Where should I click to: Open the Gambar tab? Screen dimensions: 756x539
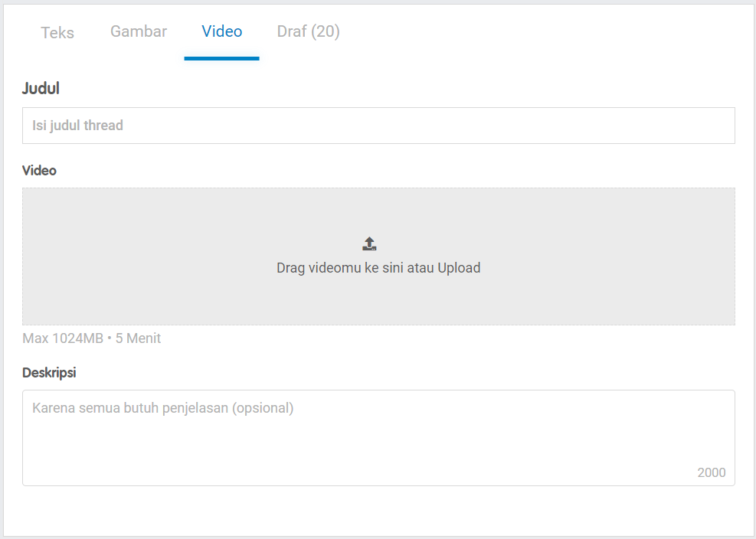coord(138,31)
